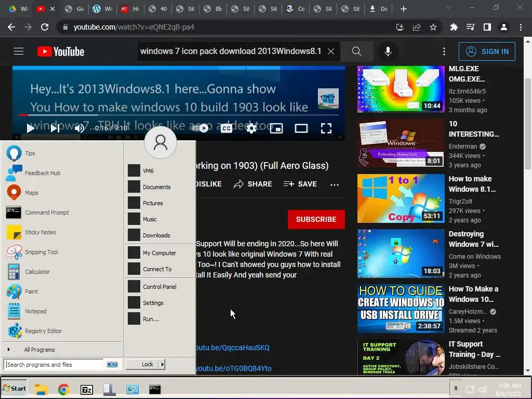The image size is (532, 399).
Task: Open the YouTube hamburger guide menu
Action: pos(19,51)
